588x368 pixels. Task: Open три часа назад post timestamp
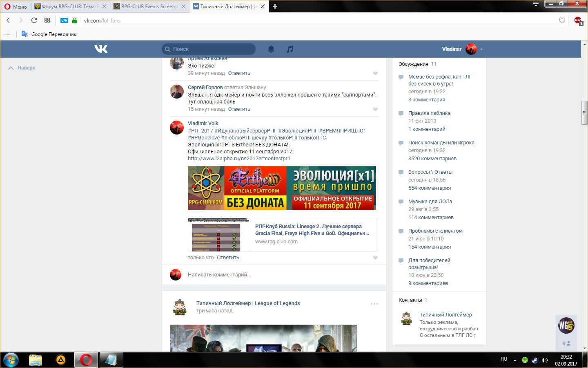click(x=214, y=311)
